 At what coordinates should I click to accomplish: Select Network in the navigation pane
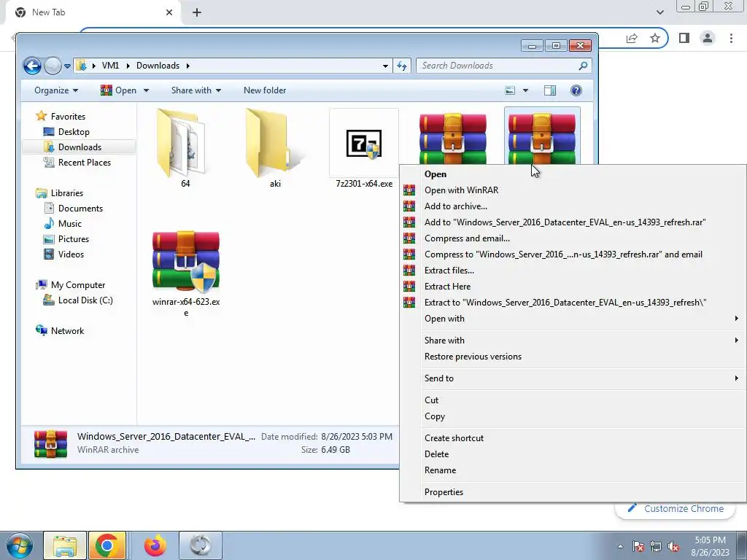point(60,331)
